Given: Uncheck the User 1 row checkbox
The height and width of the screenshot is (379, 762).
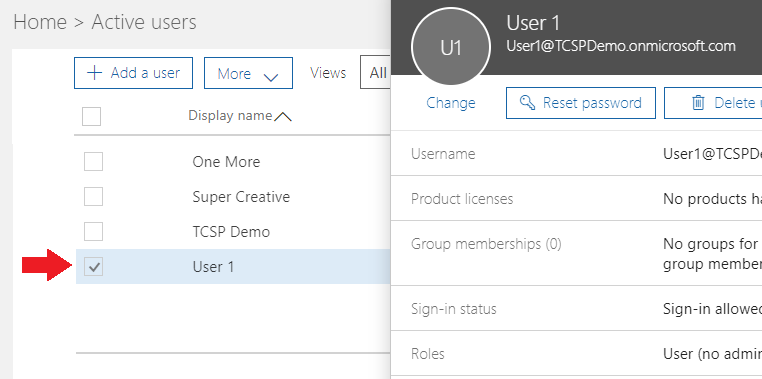Looking at the screenshot, I should click(x=93, y=266).
